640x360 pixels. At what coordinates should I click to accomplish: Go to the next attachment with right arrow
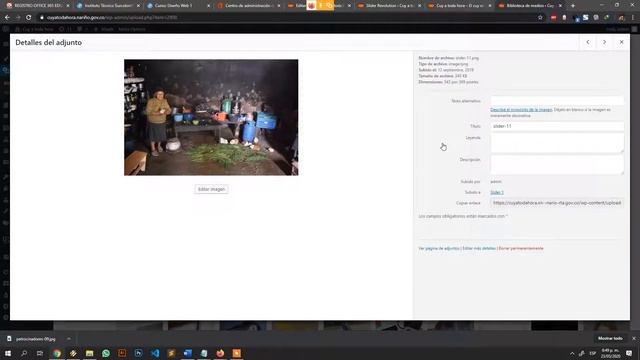pyautogui.click(x=604, y=42)
